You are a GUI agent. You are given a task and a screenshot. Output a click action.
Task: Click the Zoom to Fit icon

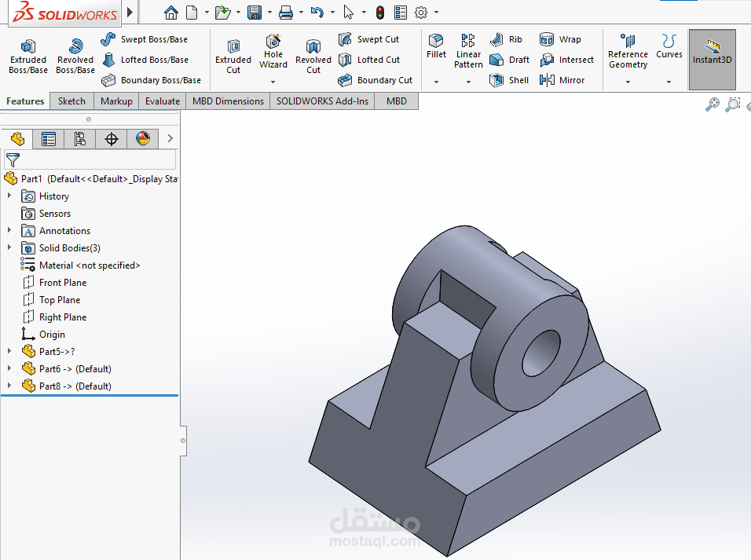coord(713,104)
